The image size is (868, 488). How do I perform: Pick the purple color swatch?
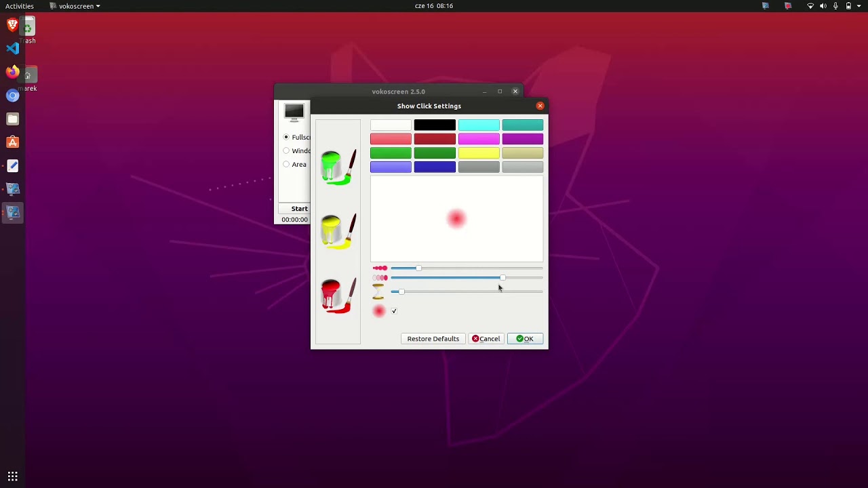tap(523, 139)
